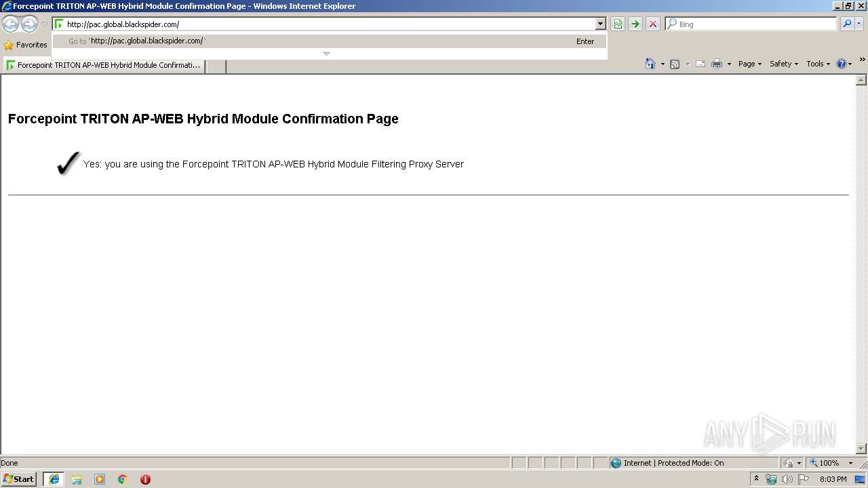This screenshot has width=868, height=488.
Task: Open the Home button dropdown arrow
Action: click(663, 64)
